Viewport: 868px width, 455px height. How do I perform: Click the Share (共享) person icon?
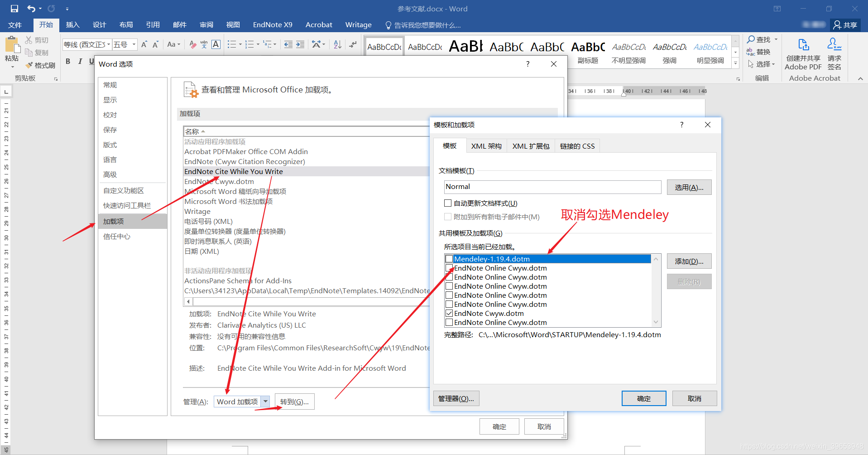tap(837, 25)
